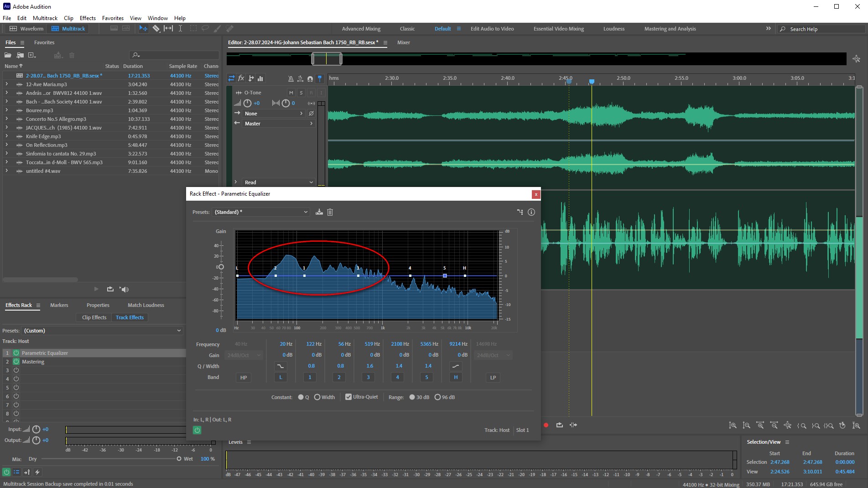Select the Time Selection tool

[x=180, y=29]
